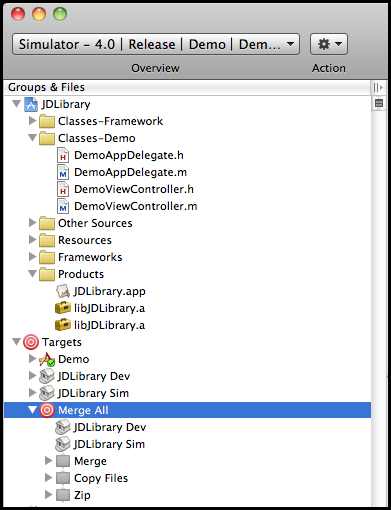The width and height of the screenshot is (391, 510).
Task: Click the JDLibrary Dev dependency icon under Merge All
Action: coord(63,427)
